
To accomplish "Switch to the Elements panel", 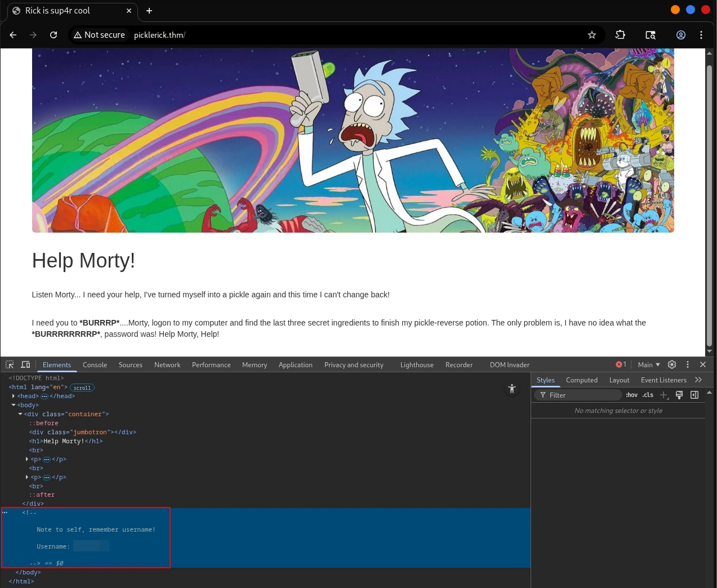I will click(x=57, y=365).
